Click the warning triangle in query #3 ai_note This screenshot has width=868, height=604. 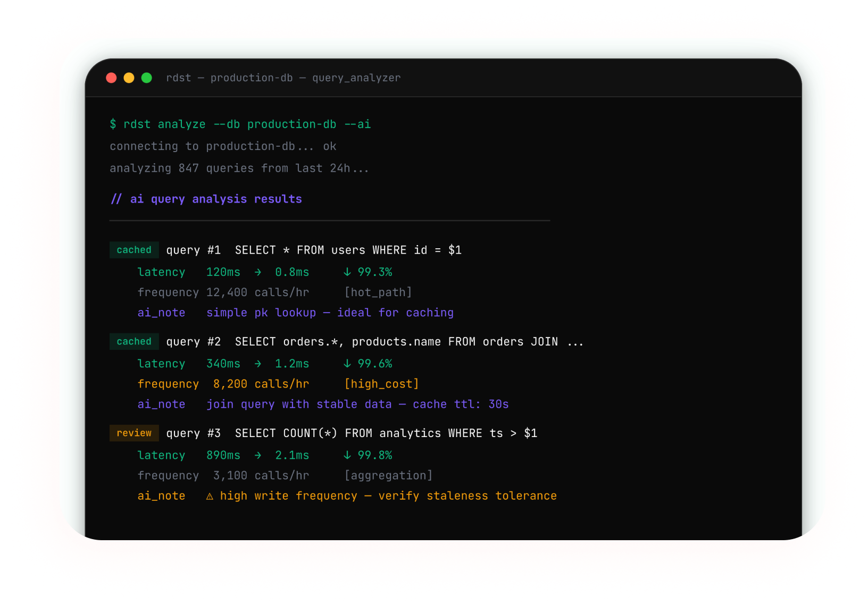pos(210,496)
